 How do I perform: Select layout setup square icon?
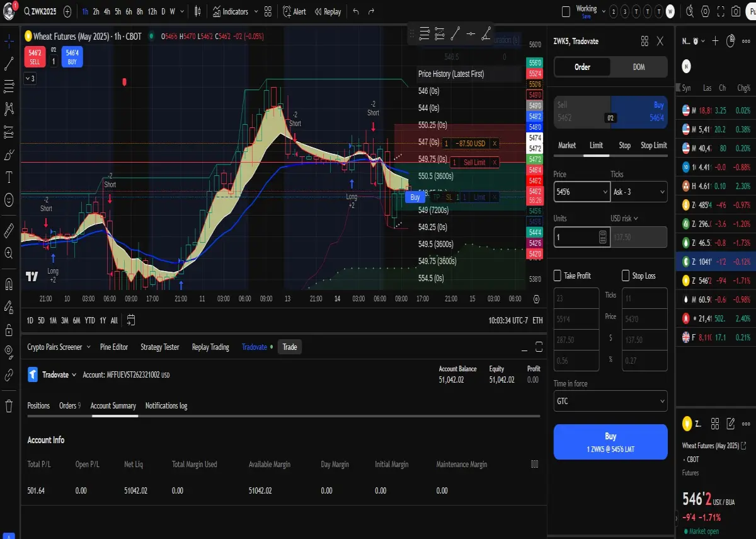click(566, 11)
